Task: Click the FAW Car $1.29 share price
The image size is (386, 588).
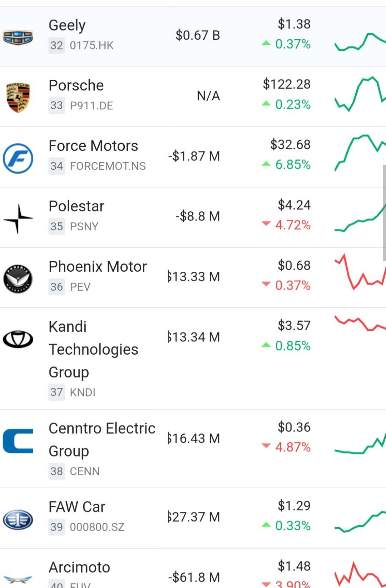Action: [x=294, y=506]
